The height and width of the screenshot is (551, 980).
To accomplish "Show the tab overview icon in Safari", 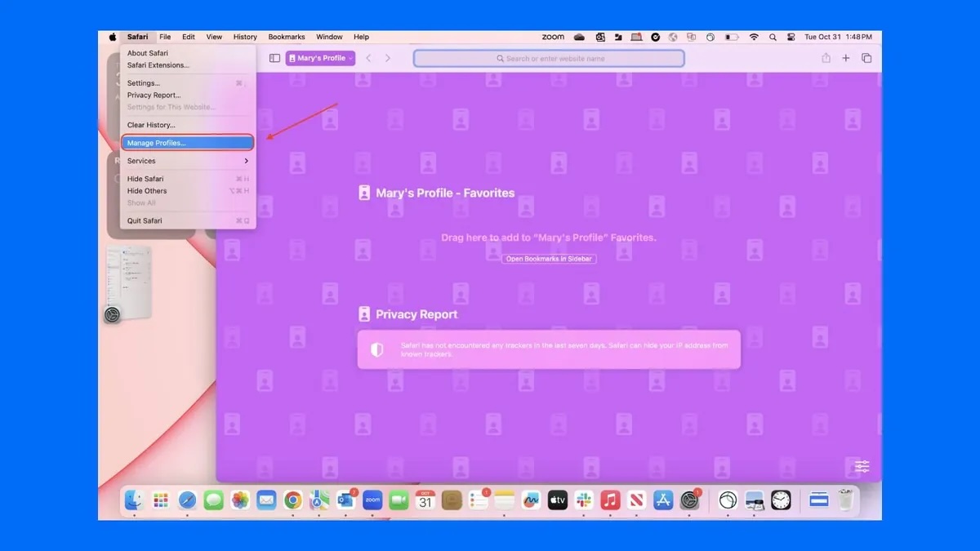I will [x=866, y=58].
